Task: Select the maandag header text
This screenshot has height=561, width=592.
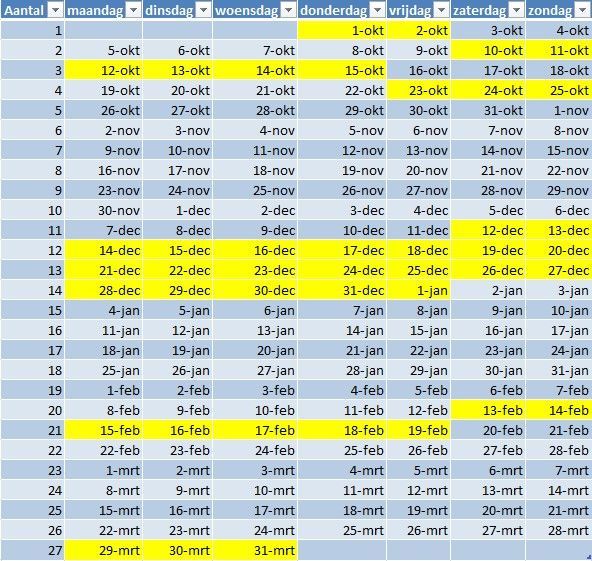Action: [95, 11]
